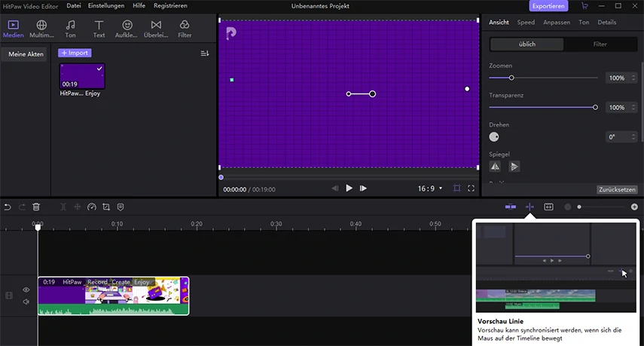
Task: Flip vertically with Spiegel mirror icon
Action: point(514,167)
